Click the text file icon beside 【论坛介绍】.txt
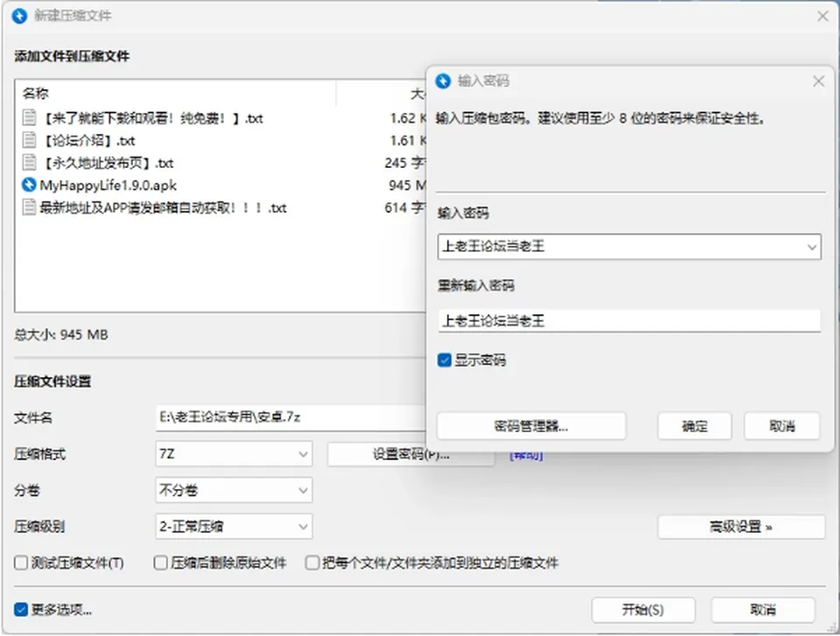Viewport: 840px width, 636px height. [x=29, y=140]
